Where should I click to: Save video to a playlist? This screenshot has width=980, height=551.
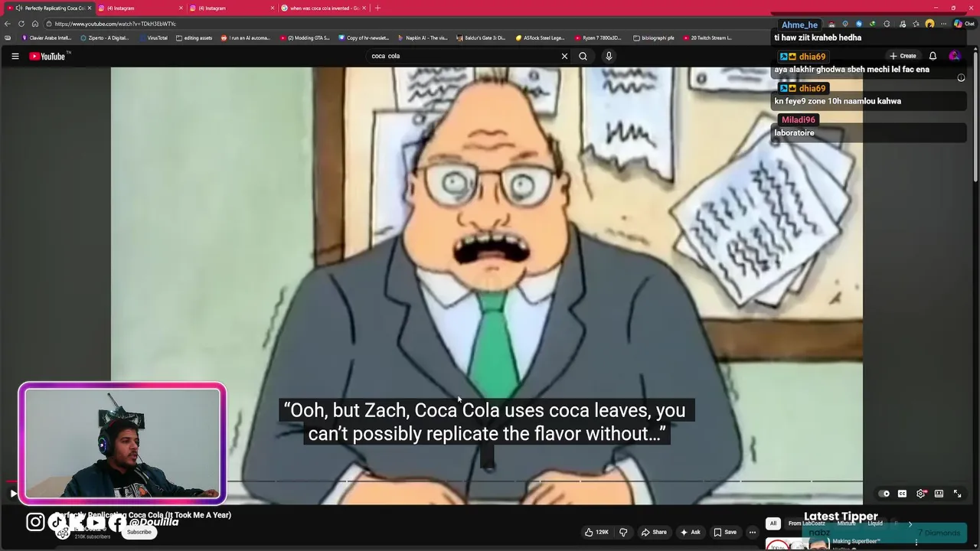725,532
